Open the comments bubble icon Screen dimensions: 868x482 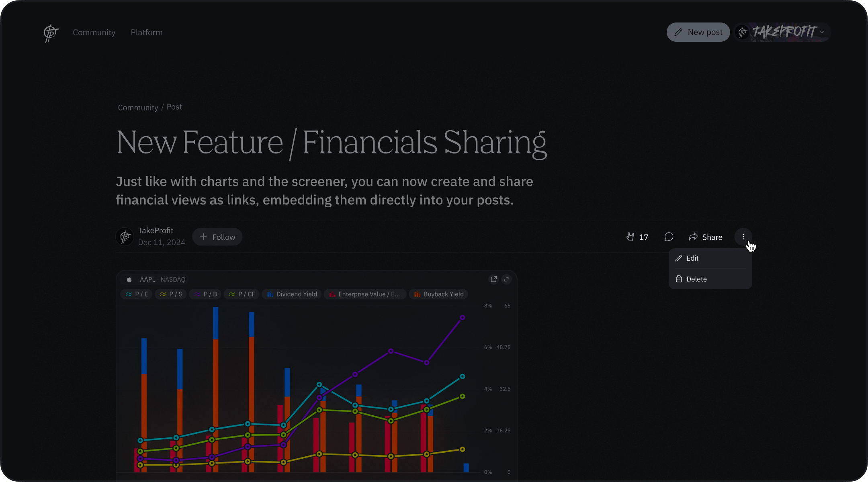pos(669,237)
